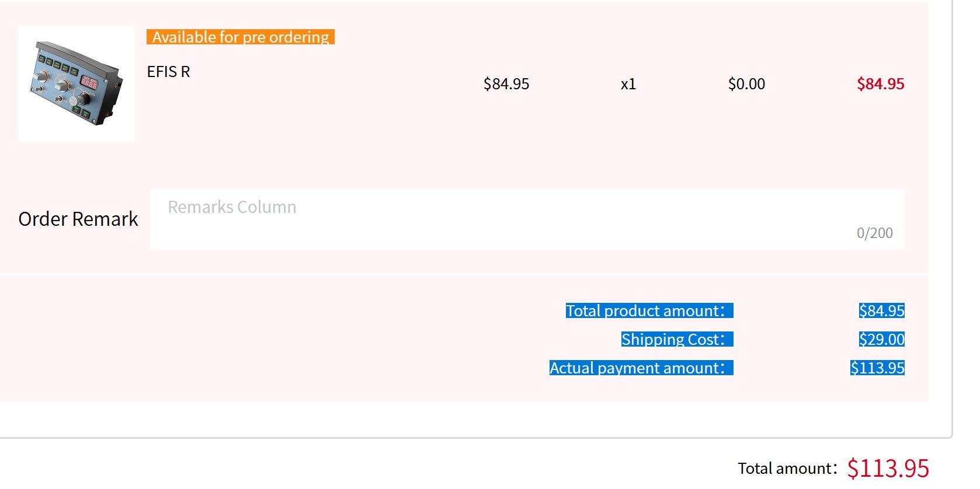Click the Total amount label at bottom
This screenshot has height=489, width=980.
pyautogui.click(x=788, y=469)
